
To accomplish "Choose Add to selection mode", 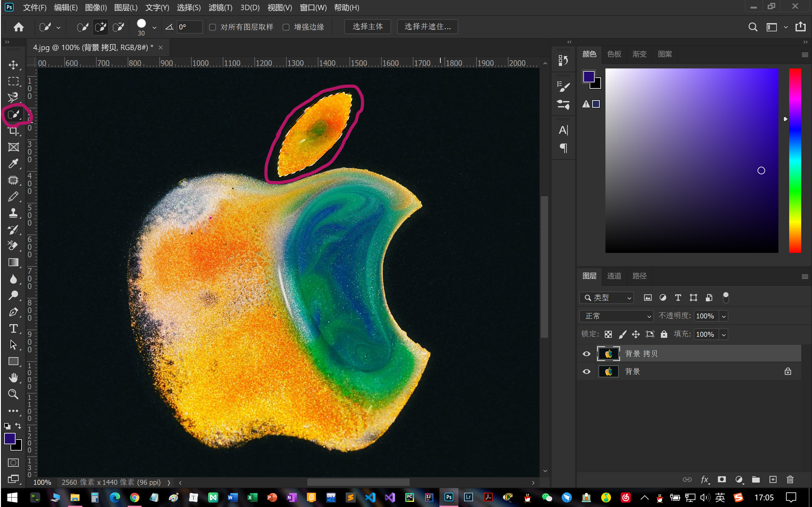I will click(100, 27).
